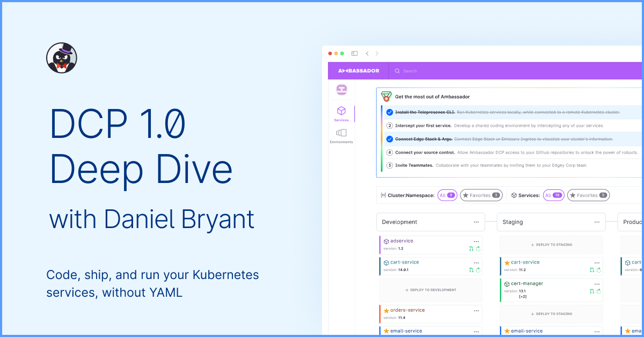Expand the [+2] versions under cert-manager
Screen dimensions: 644x337
click(522, 296)
